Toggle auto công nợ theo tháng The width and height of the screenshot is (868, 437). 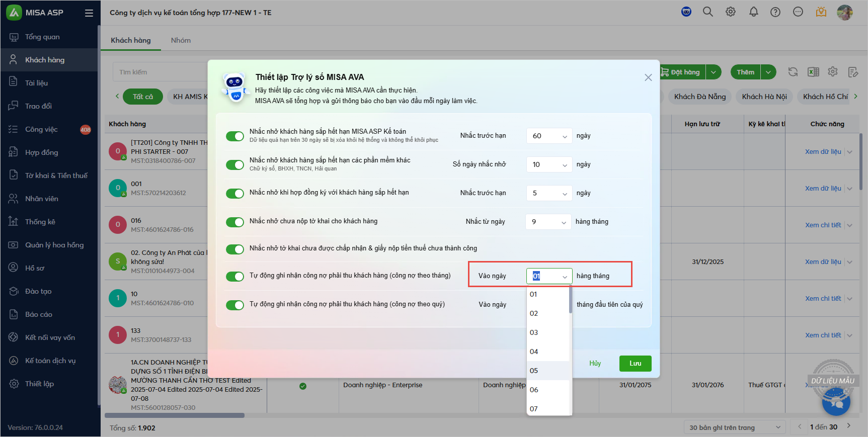235,277
